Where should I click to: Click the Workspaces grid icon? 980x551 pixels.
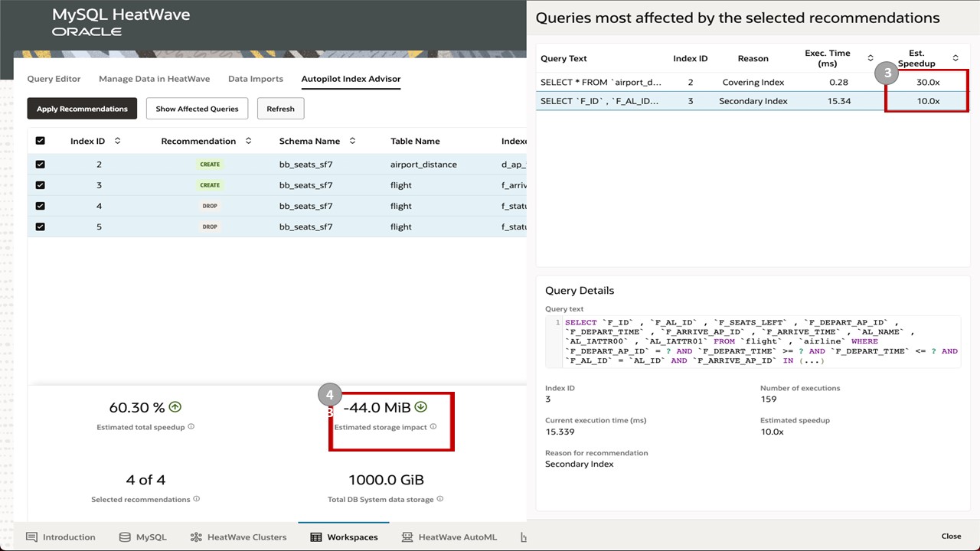(316, 536)
